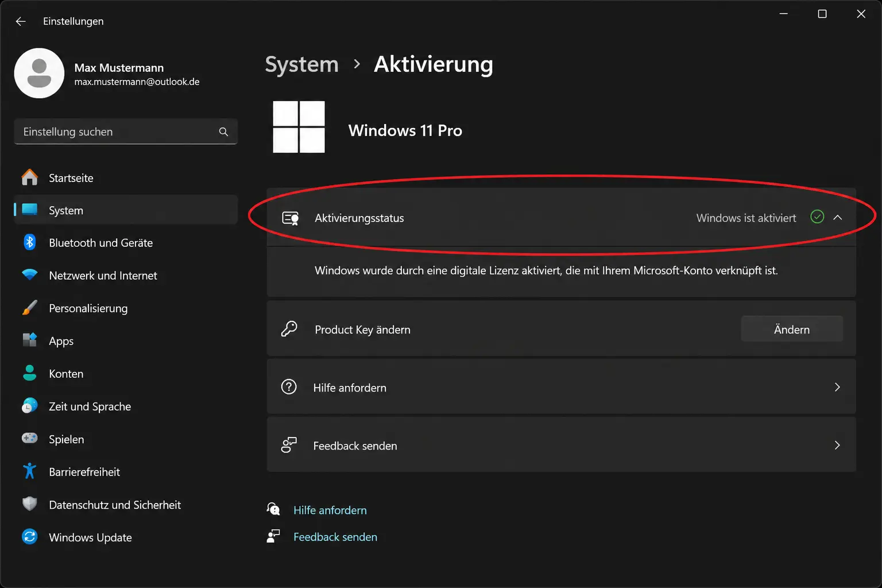The width and height of the screenshot is (882, 588).
Task: Open the Konten sidebar label
Action: [66, 374]
